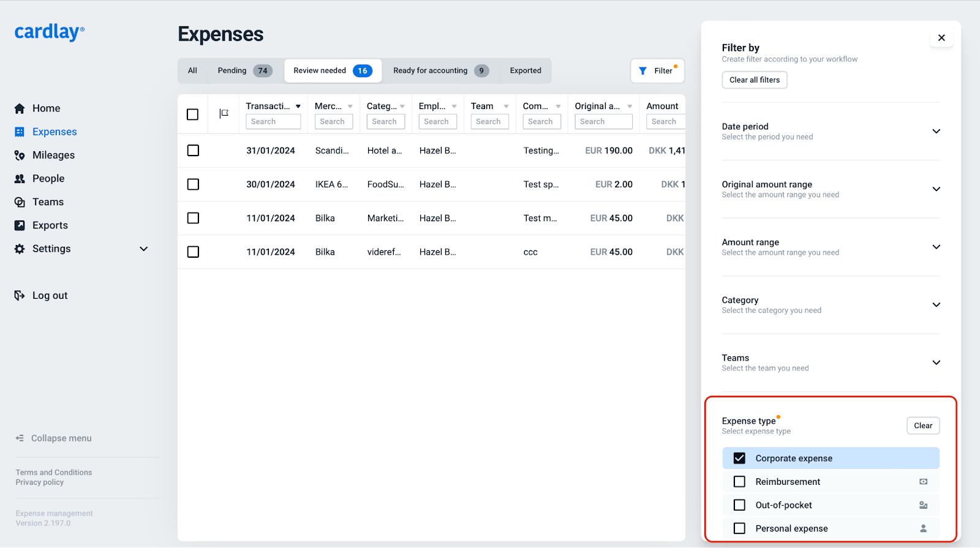Open the Privacy policy link
This screenshot has height=548, width=980.
(x=40, y=482)
